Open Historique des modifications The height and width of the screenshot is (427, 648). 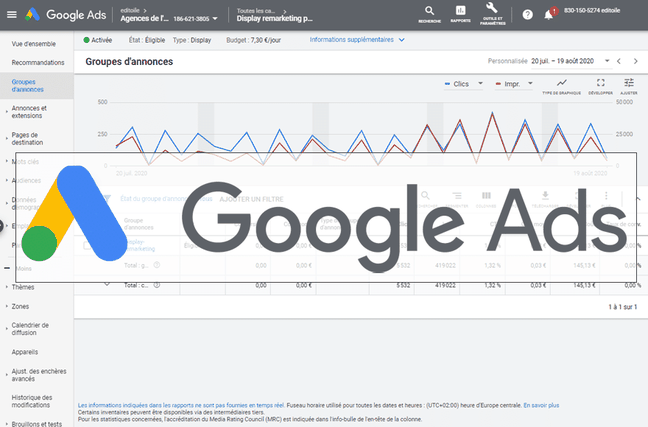(32, 401)
